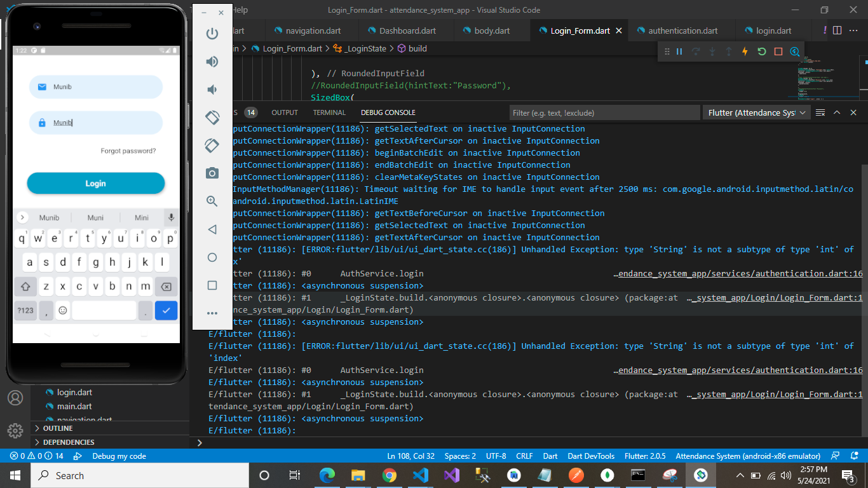Close the bottom panel
This screenshot has height=488, width=868.
point(853,112)
